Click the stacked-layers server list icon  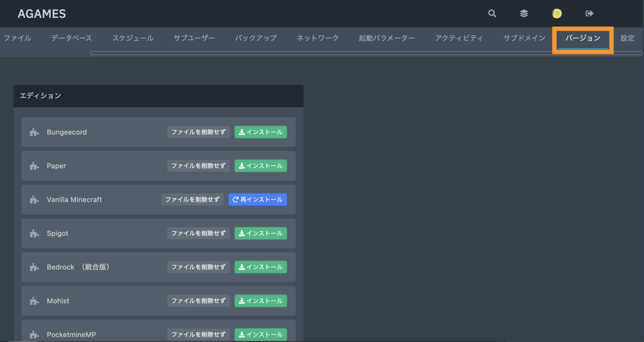[x=524, y=14]
